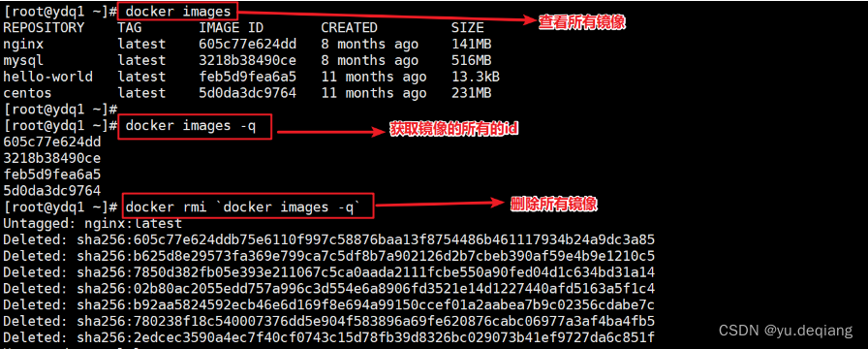Select Deleted line with sha256:2edcec3590a4
This screenshot has height=349, width=868.
click(x=329, y=338)
